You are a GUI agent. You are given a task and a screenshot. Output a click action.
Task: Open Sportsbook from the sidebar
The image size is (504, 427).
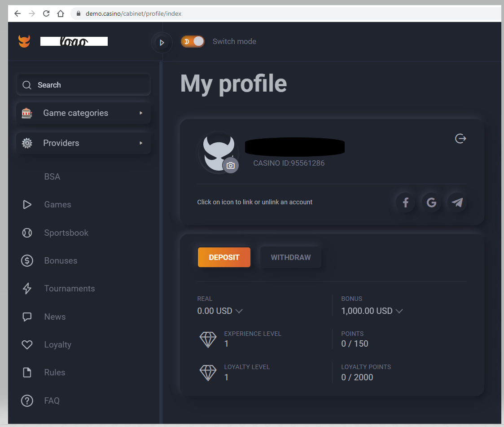click(x=66, y=233)
